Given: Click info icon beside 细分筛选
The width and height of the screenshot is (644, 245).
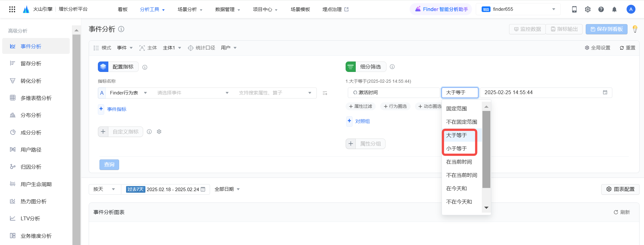Looking at the screenshot, I should tap(392, 67).
